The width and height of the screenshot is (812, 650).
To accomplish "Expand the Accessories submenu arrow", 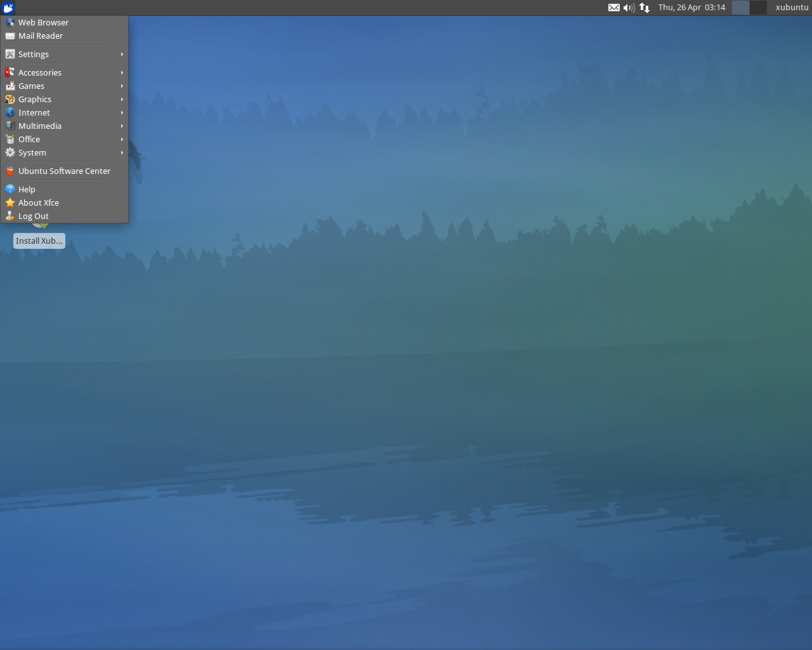I will point(122,72).
